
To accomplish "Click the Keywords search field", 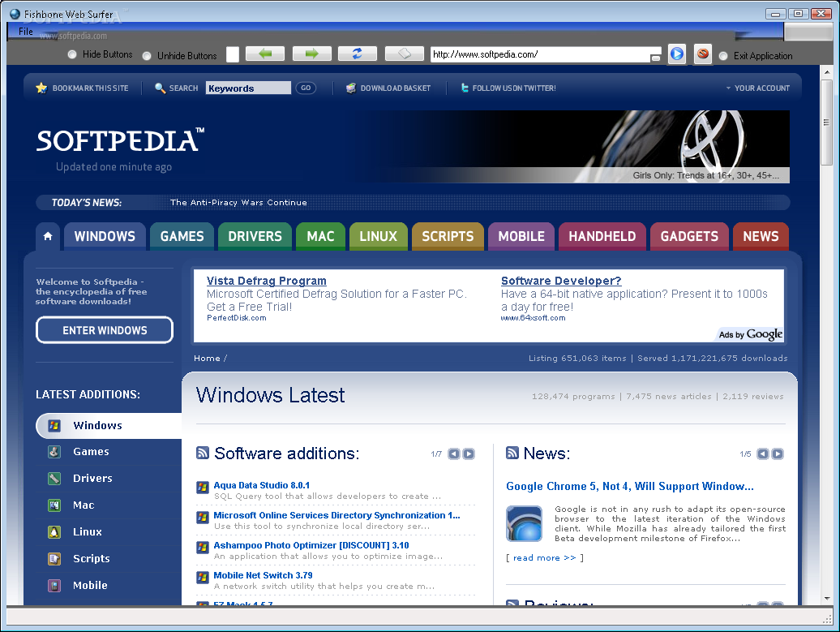I will (x=248, y=88).
